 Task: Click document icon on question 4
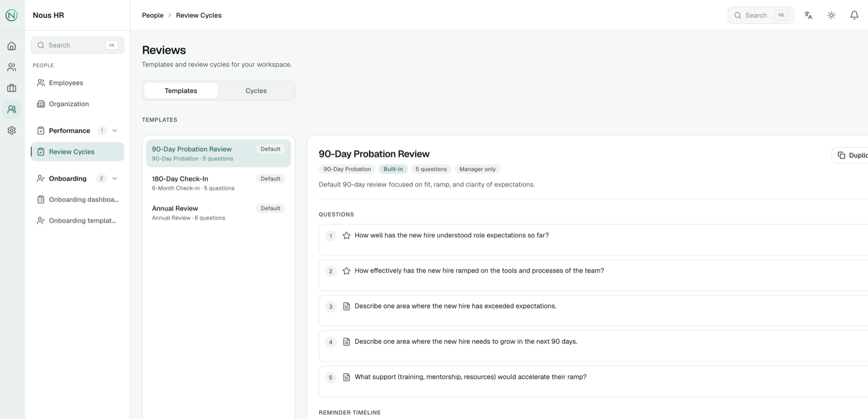(347, 341)
